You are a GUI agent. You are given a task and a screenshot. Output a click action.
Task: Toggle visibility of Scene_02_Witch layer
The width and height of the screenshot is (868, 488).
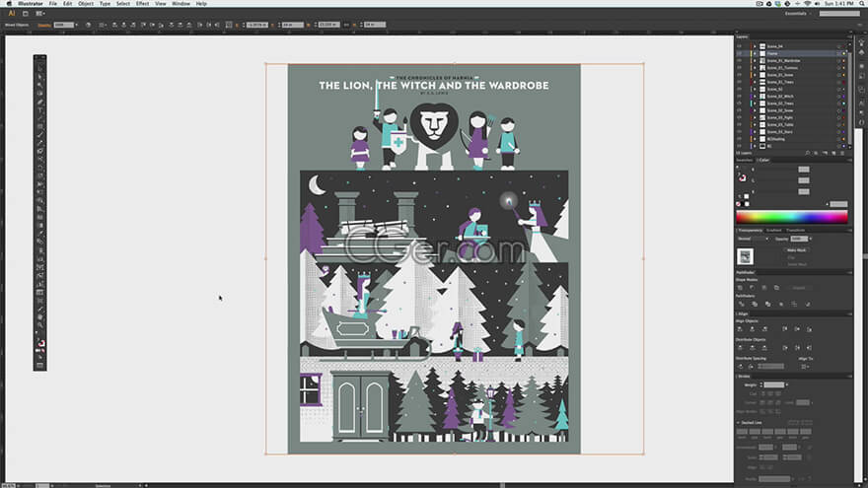click(x=739, y=97)
